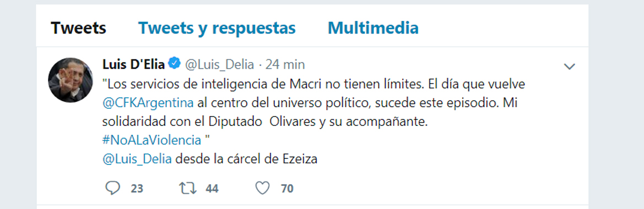Image resolution: width=644 pixels, height=209 pixels.
Task: Click the @Luis_Delia mention before 'desde la cárcel'
Action: pyautogui.click(x=137, y=159)
